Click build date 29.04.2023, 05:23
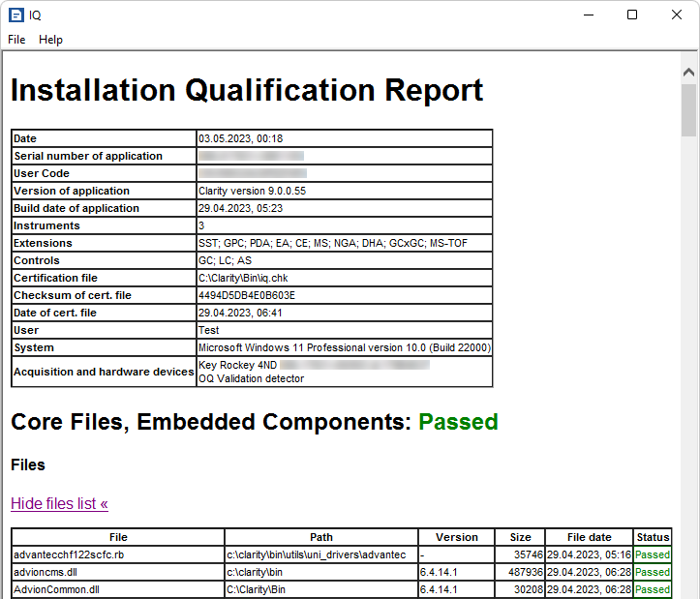The width and height of the screenshot is (700, 599). click(241, 208)
